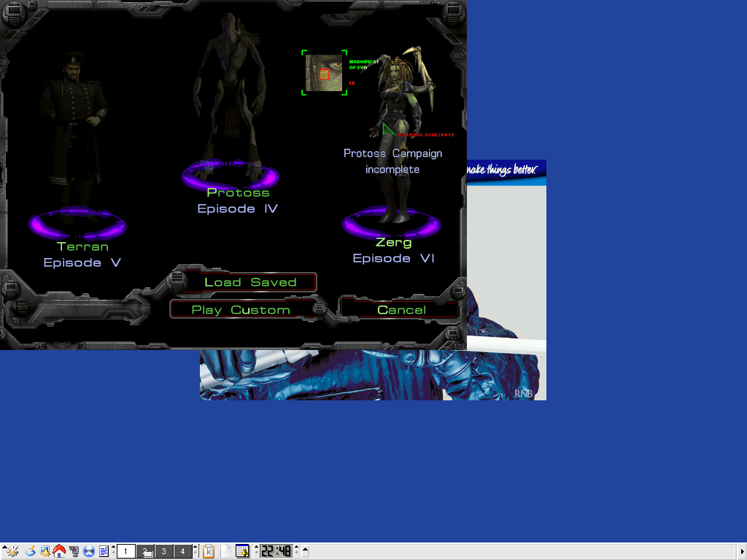Click the magnified eye scan thumbnail
Screen dimensions: 747x560
pos(324,73)
